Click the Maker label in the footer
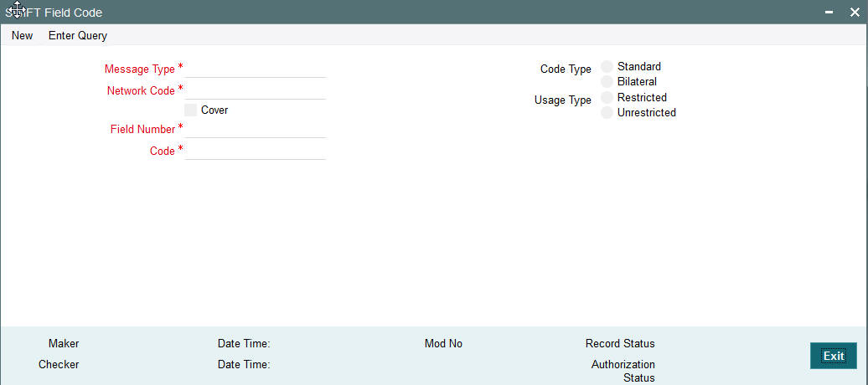This screenshot has width=868, height=385. pos(64,343)
